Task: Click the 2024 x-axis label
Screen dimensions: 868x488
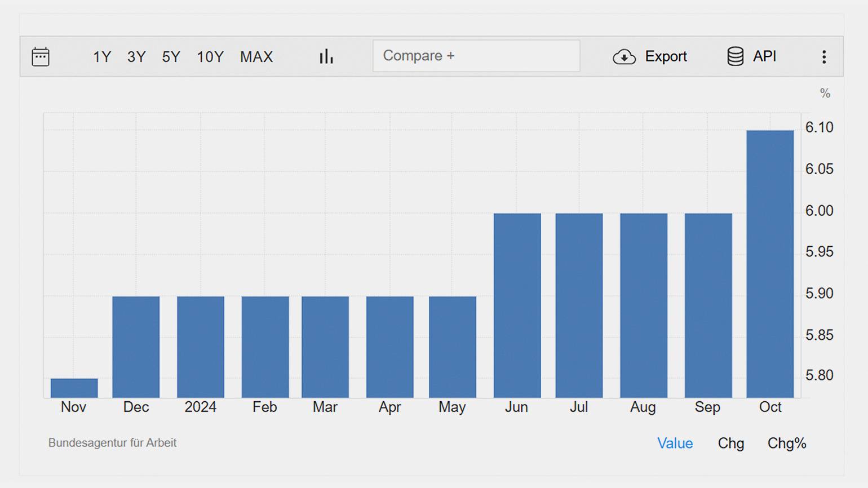Action: coord(201,407)
